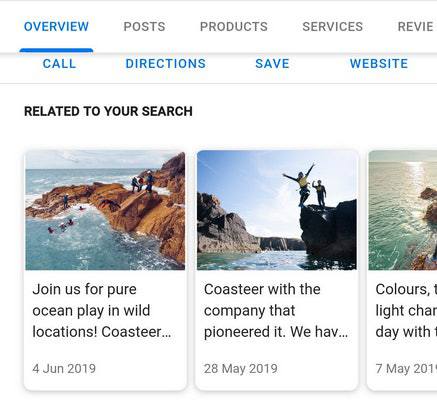Open the Posts tab
Image resolution: width=437 pixels, height=420 pixels.
(144, 27)
